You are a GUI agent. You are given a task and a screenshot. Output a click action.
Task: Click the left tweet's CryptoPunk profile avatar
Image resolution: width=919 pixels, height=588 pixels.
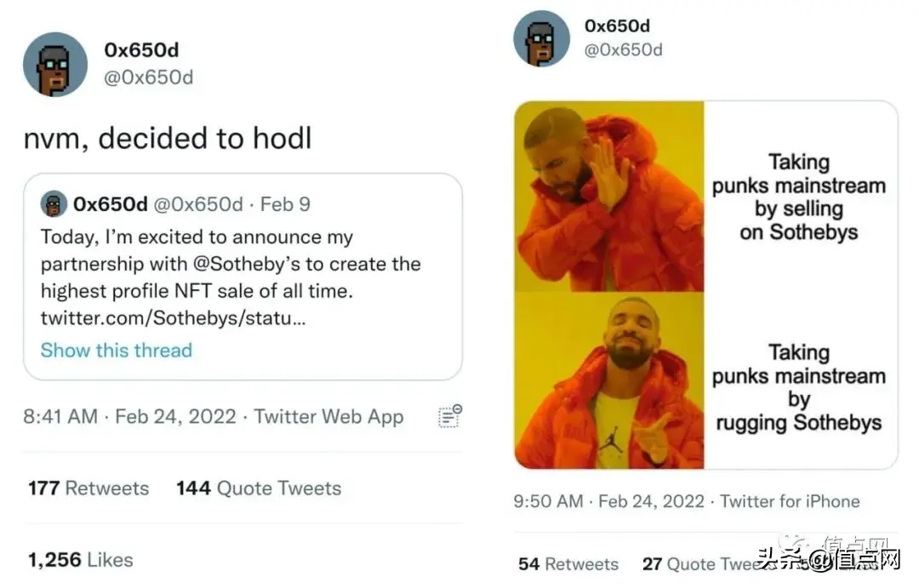55,65
